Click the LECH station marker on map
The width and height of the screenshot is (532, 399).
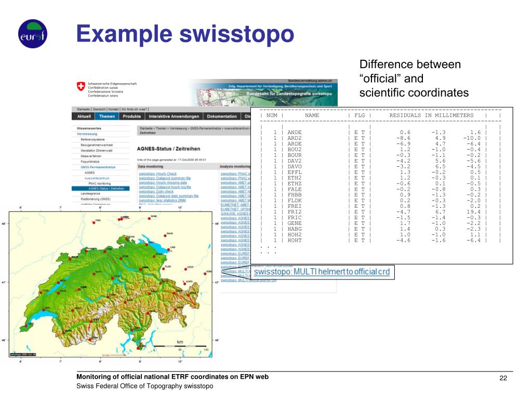186,269
